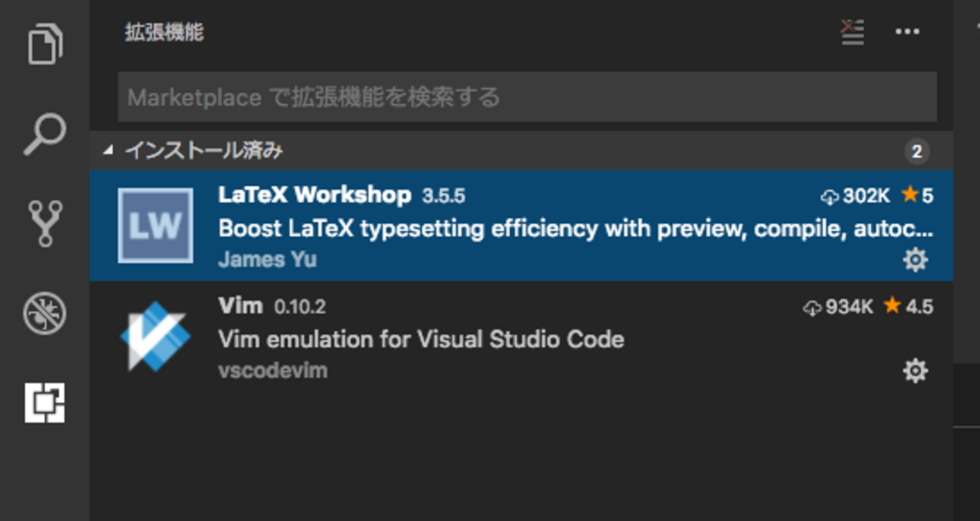Open Vim extension manage gear

coord(915,371)
